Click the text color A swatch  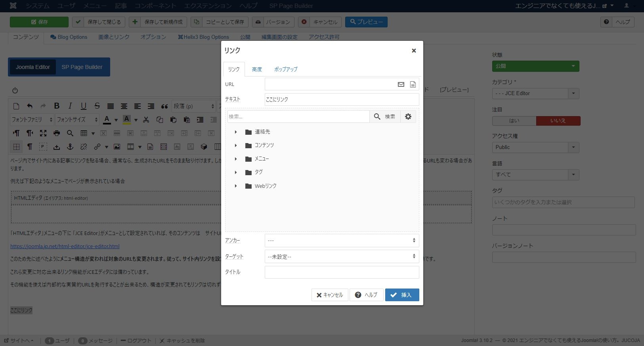click(x=107, y=119)
